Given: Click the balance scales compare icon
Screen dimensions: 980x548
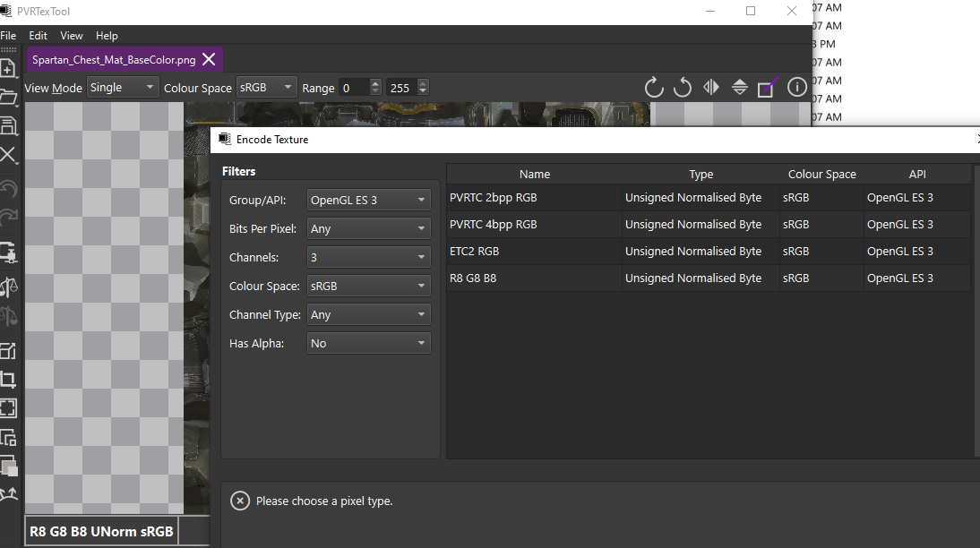Looking at the screenshot, I should point(7,287).
